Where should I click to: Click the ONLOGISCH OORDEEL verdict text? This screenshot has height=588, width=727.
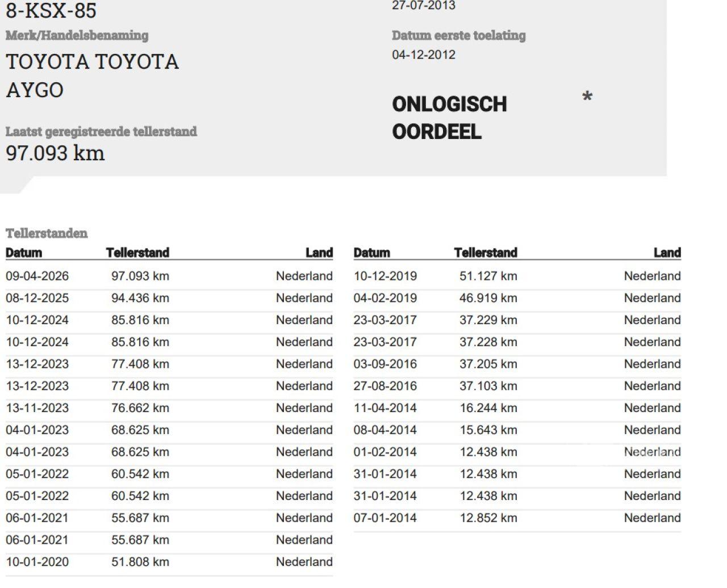[x=449, y=117]
